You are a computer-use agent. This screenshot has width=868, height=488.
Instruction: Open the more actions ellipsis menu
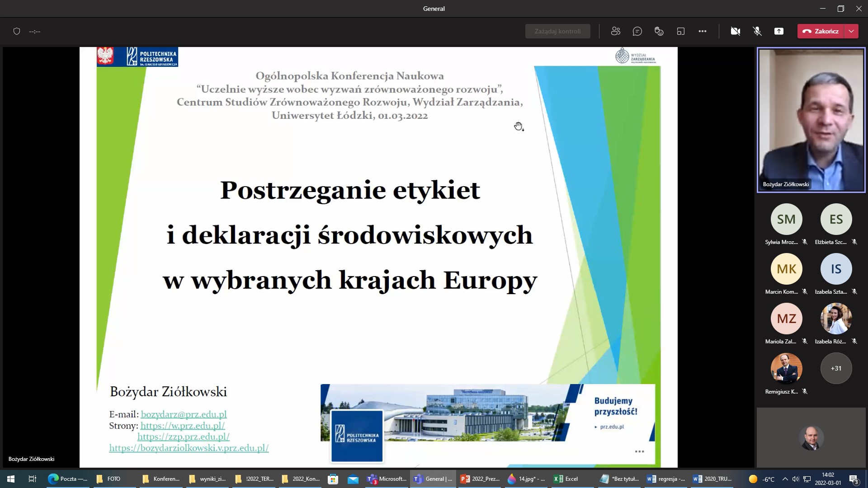[703, 31]
